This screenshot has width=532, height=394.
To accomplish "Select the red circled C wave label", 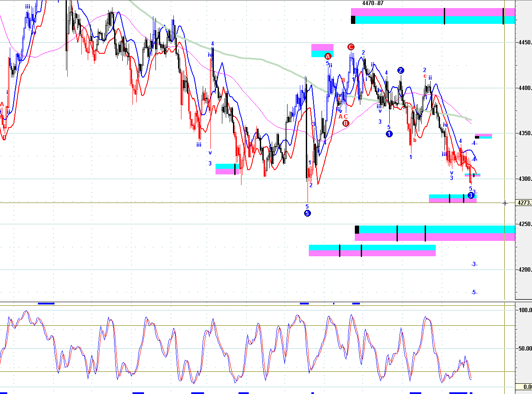I will 351,47.
